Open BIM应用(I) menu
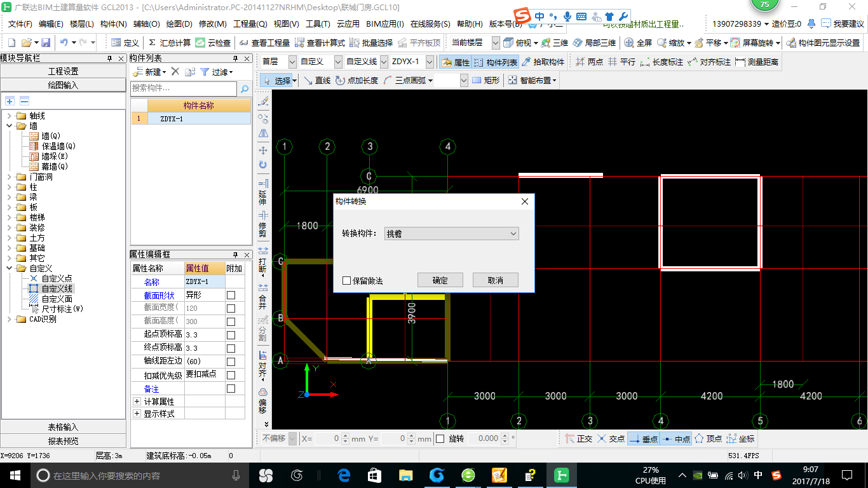This screenshot has height=488, width=868. tap(386, 24)
